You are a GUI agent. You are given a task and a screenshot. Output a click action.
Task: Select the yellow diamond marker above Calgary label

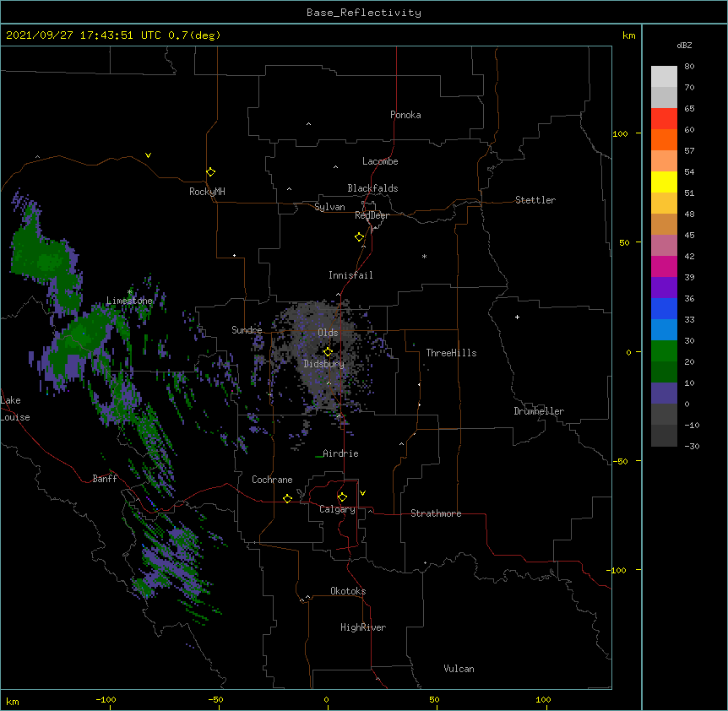[342, 497]
